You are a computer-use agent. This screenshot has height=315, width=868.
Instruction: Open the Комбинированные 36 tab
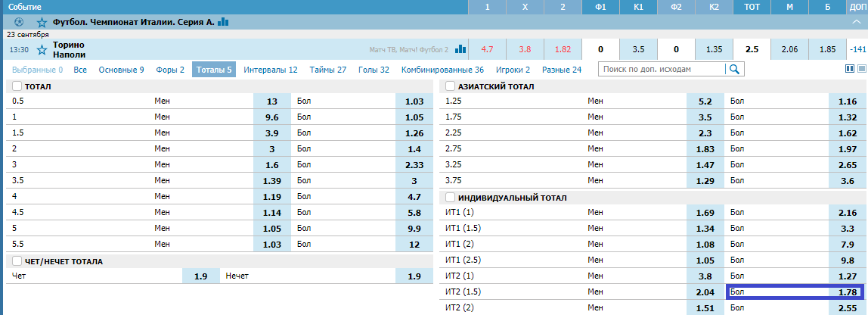(443, 70)
